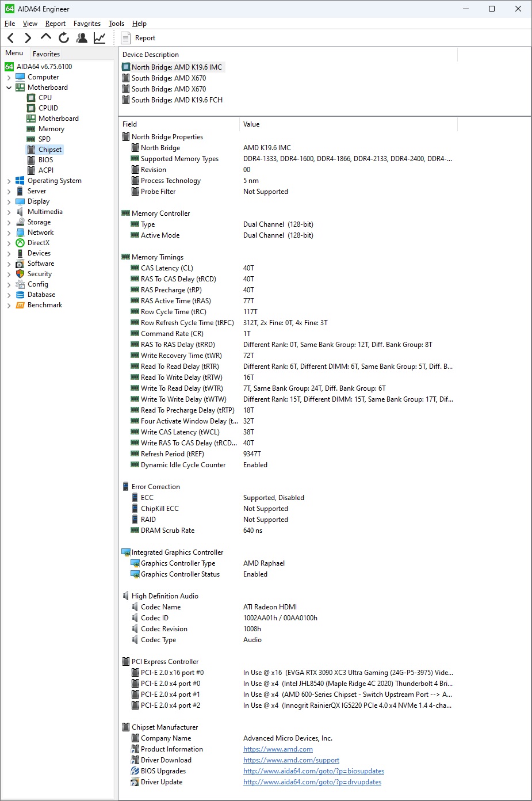The width and height of the screenshot is (532, 801).
Task: Select the DirectX Xbox icon in tree
Action: [x=20, y=243]
